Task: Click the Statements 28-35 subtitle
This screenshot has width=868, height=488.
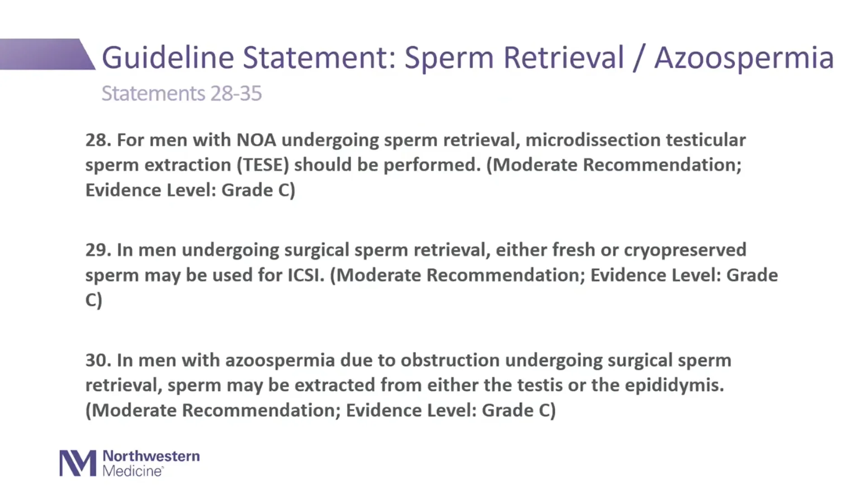Action: click(x=182, y=94)
